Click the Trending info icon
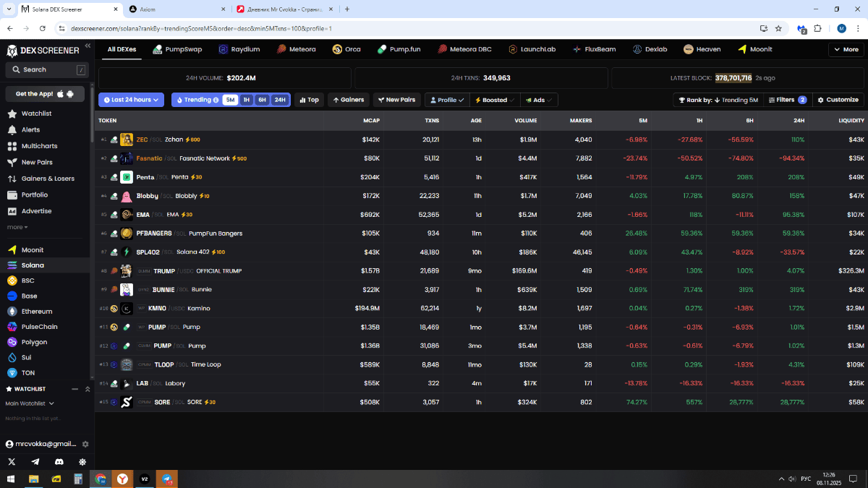868x488 pixels. pos(216,100)
